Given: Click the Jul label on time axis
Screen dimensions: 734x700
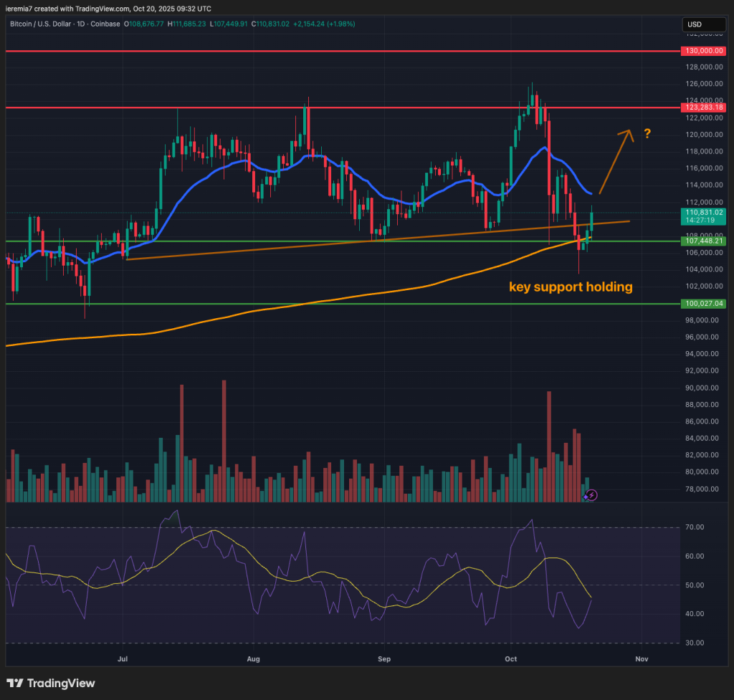Looking at the screenshot, I should point(123,657).
